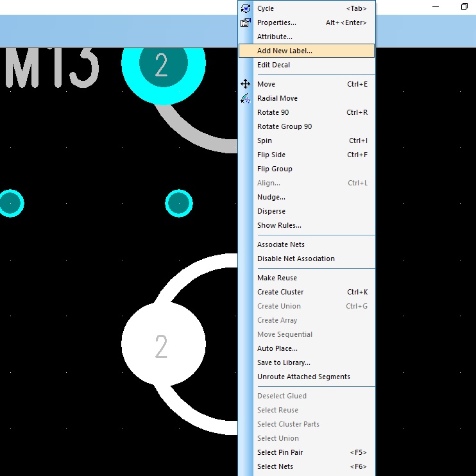476x476 pixels.
Task: Select Edit Decal
Action: click(307, 65)
